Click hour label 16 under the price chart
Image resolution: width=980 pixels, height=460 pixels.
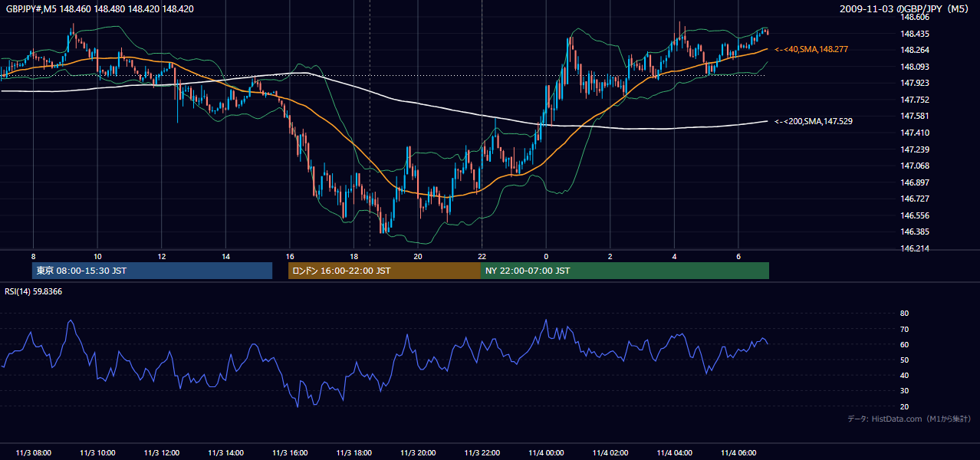click(x=289, y=256)
